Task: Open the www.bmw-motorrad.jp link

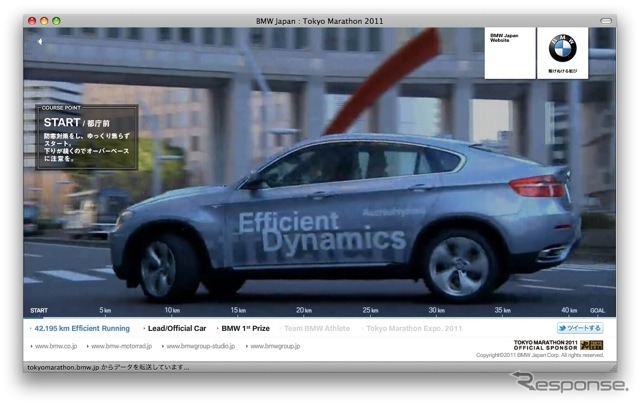Action: pyautogui.click(x=121, y=346)
